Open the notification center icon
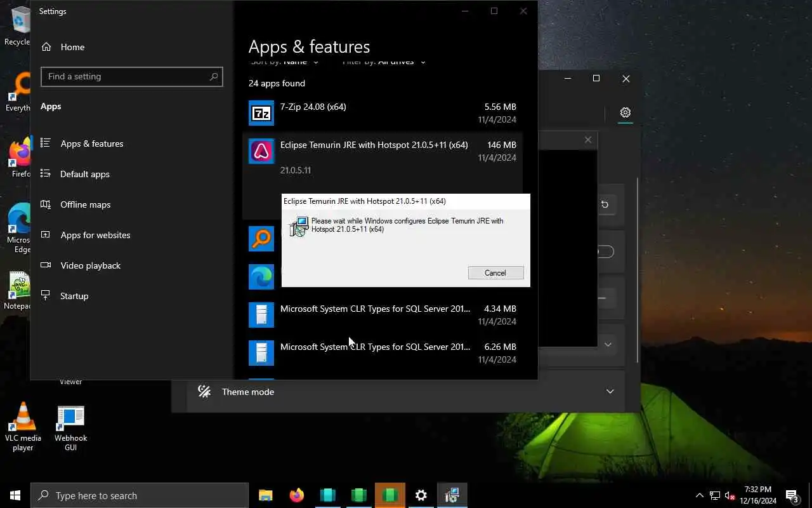 tap(792, 495)
